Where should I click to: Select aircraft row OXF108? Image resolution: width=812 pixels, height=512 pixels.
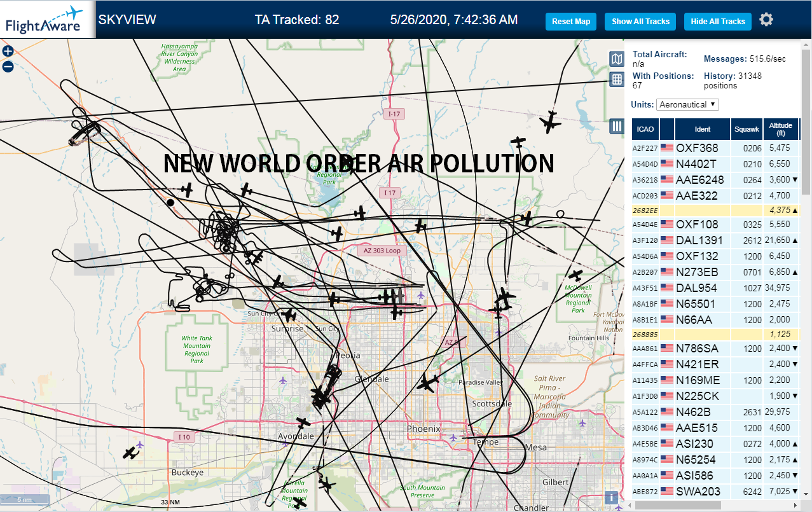pos(715,225)
